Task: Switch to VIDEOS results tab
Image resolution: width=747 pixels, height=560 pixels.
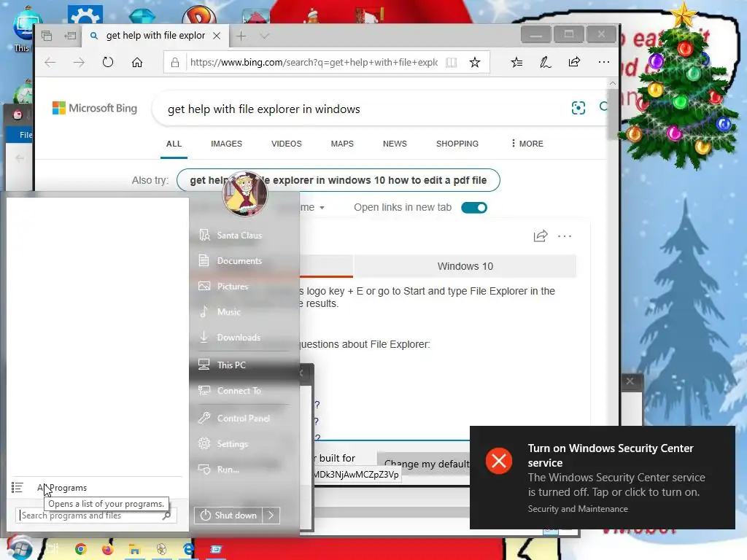Action: tap(286, 144)
